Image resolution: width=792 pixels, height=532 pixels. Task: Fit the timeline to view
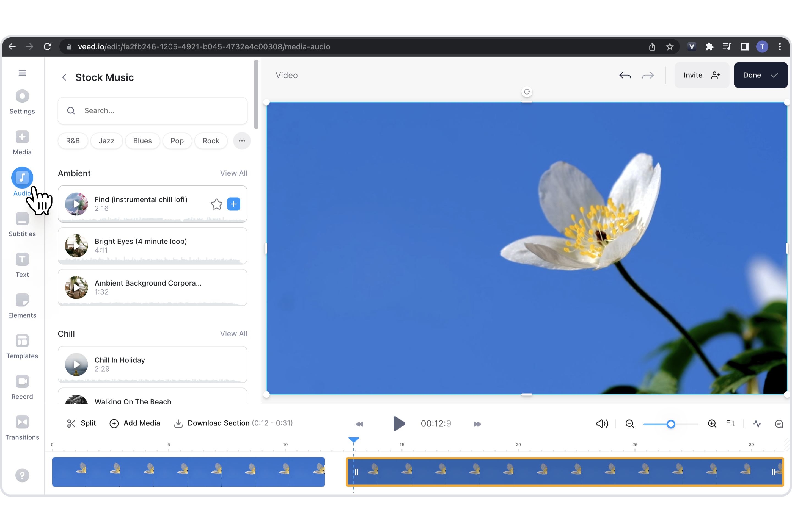730,423
